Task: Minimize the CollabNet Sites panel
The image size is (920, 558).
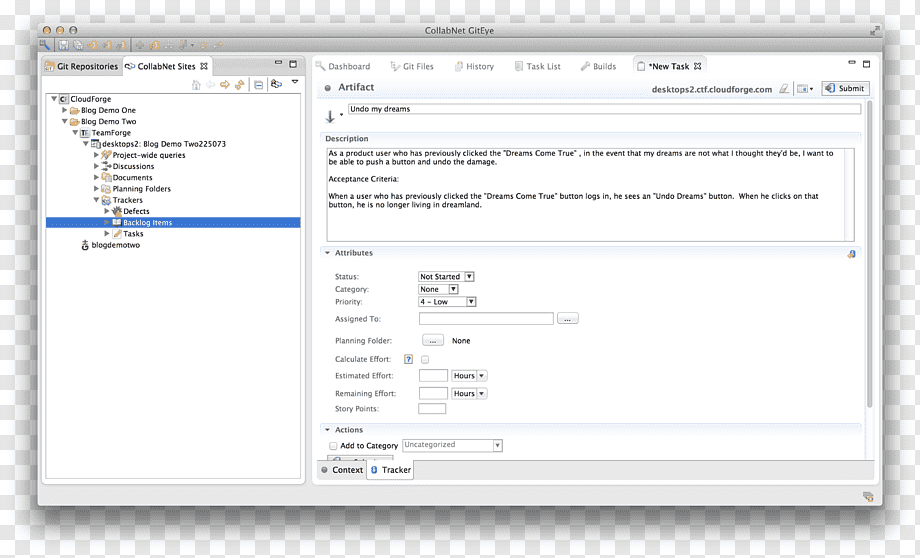Action: (x=279, y=63)
